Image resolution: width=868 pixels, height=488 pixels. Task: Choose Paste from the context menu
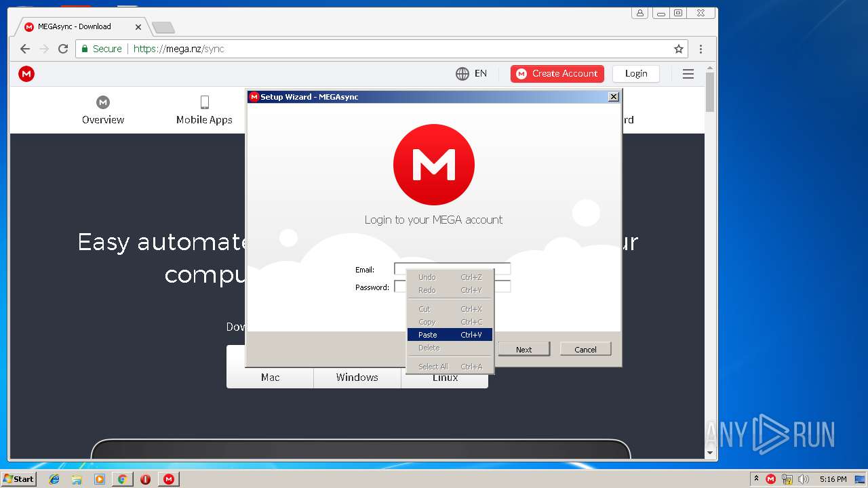[x=450, y=335]
